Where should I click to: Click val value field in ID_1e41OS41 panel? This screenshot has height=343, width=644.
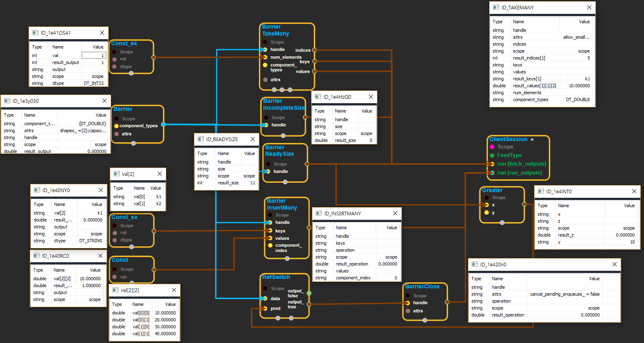click(94, 55)
